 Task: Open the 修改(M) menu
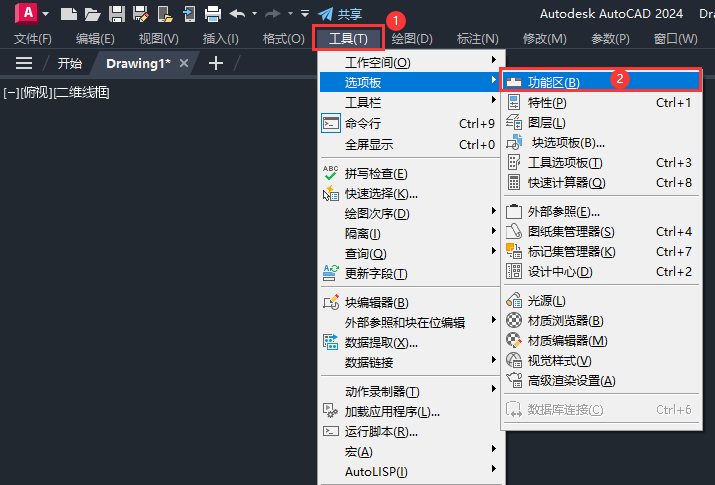[544, 39]
